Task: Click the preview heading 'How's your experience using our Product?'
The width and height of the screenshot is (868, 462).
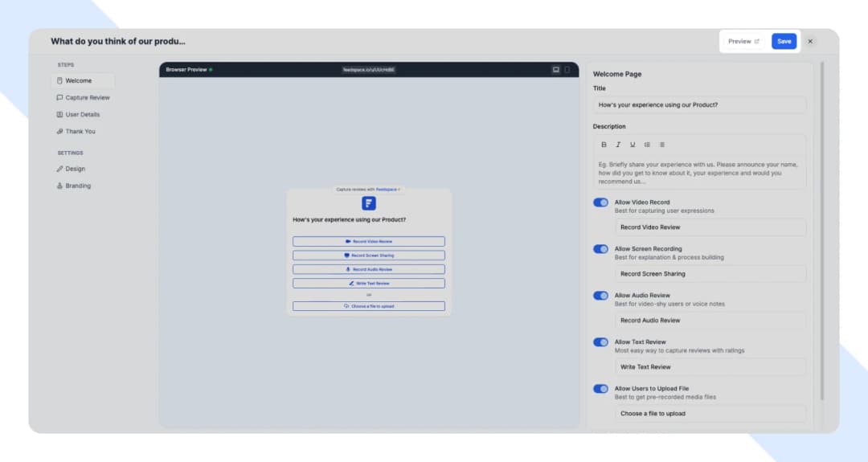Action: tap(350, 219)
